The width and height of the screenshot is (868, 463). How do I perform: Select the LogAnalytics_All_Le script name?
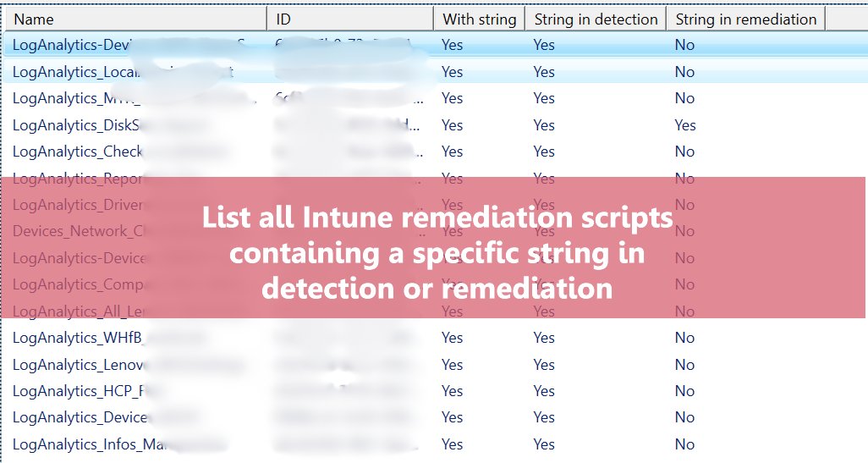coord(79,311)
